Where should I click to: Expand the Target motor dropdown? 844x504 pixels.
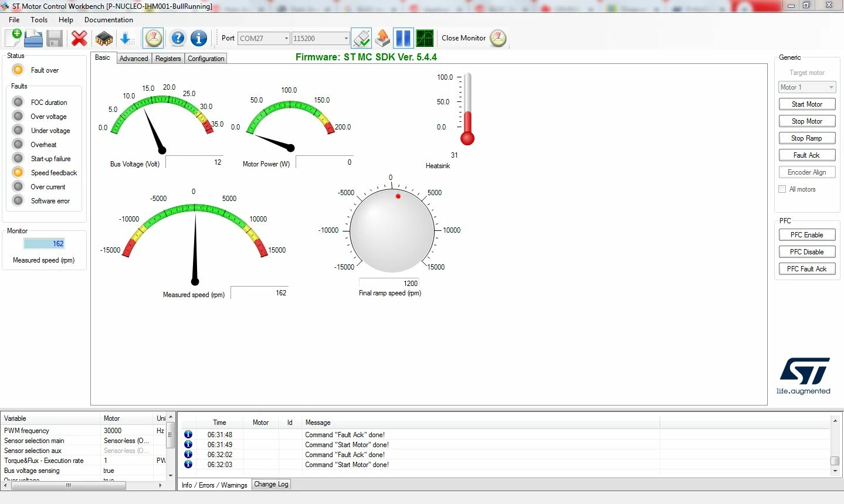(x=807, y=87)
